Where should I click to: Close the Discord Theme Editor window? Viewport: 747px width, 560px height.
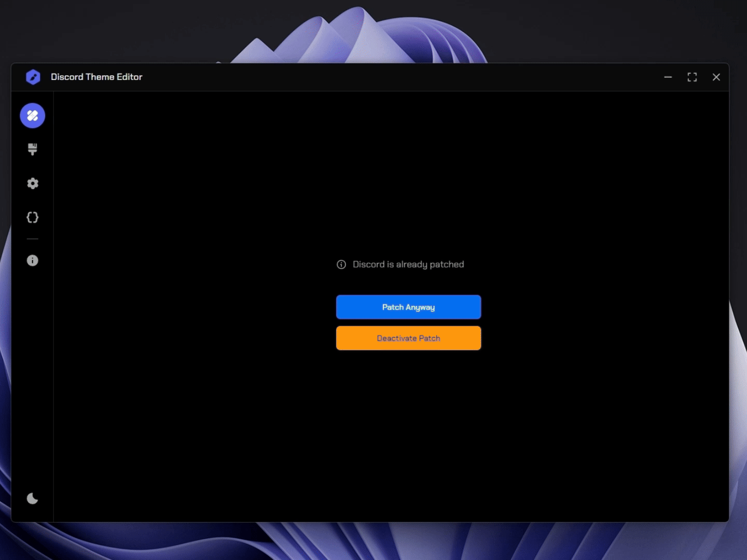(x=716, y=77)
